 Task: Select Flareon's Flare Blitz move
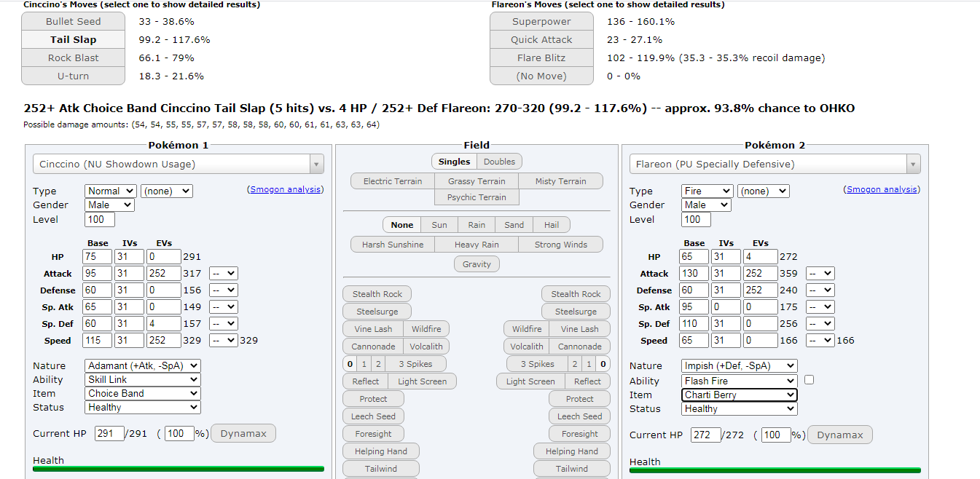pyautogui.click(x=541, y=58)
